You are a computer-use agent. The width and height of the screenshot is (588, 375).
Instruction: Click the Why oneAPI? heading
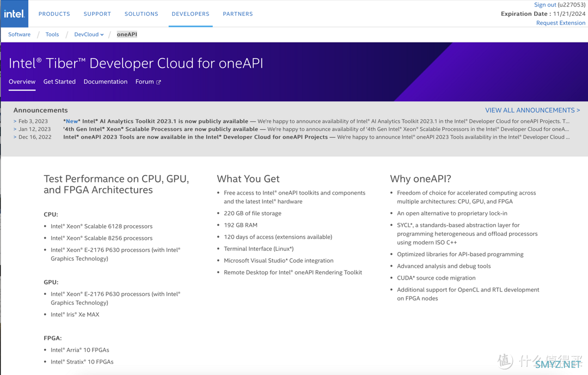point(421,179)
